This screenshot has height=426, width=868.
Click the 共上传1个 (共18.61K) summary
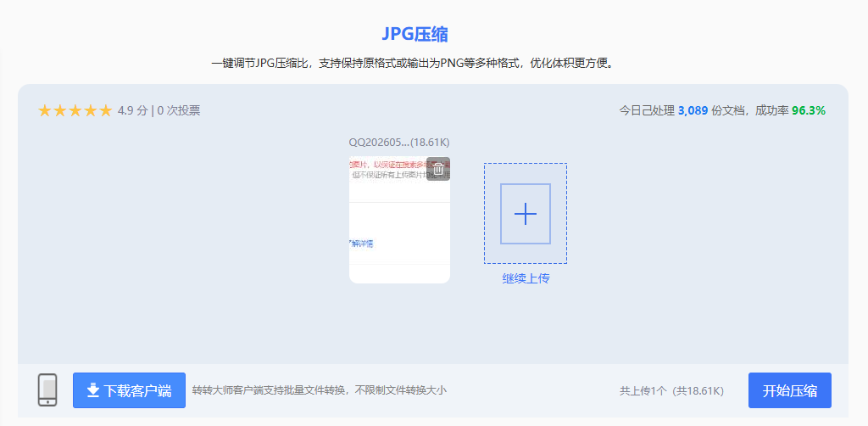point(671,391)
